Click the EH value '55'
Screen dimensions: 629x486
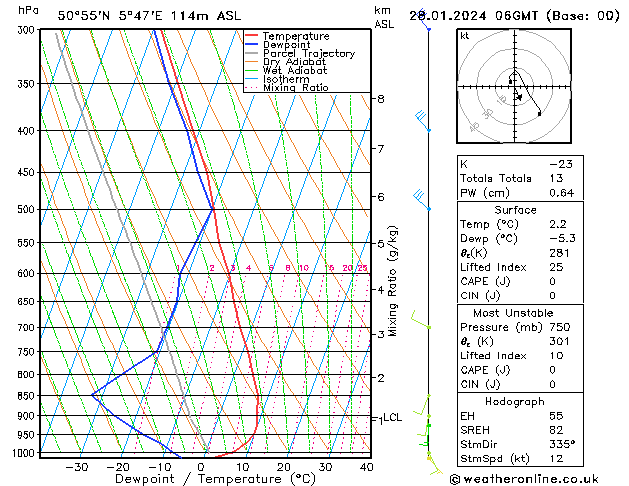[x=556, y=416]
